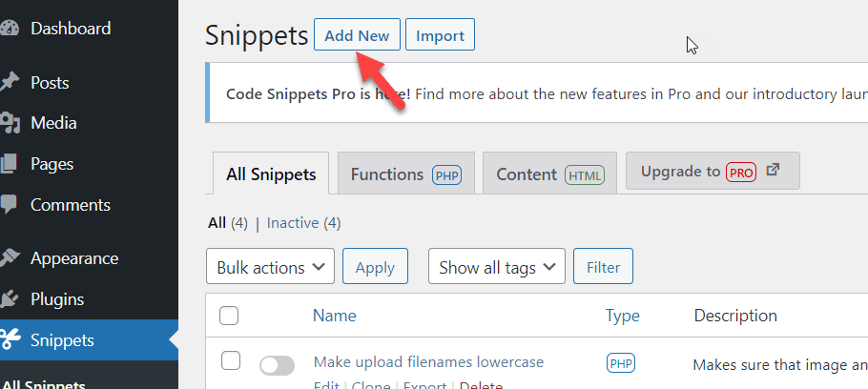Viewport: 868px width, 389px height.
Task: Click the Snippets scissors icon
Action: point(9,339)
